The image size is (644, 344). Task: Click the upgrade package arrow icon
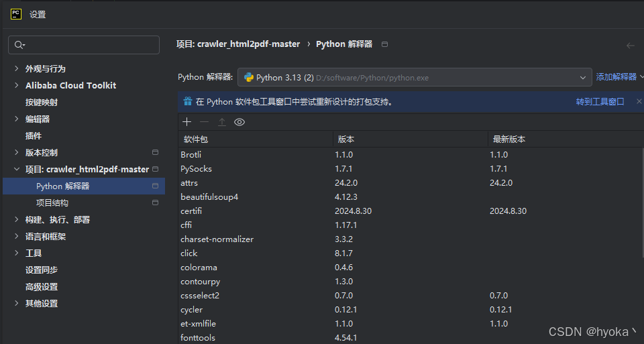point(222,122)
